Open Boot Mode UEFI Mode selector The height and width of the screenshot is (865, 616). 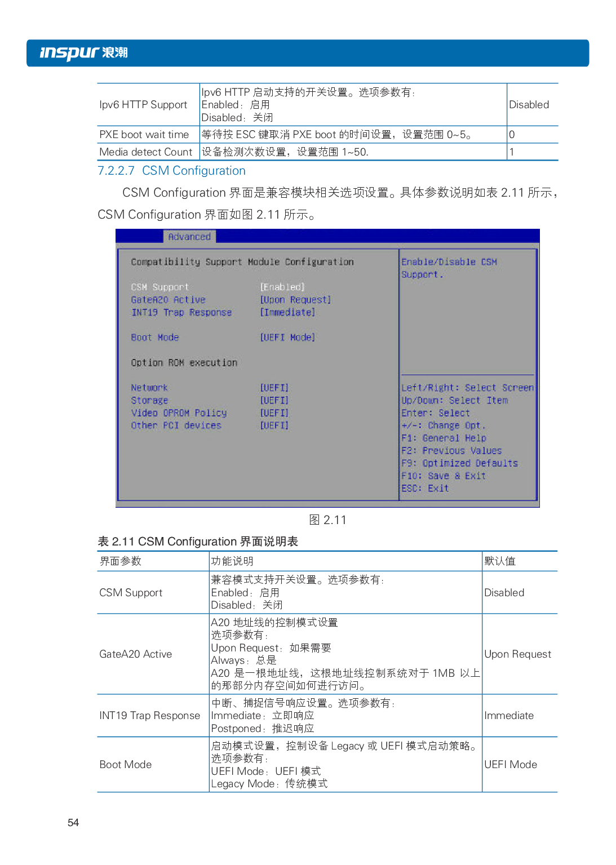pyautogui.click(x=287, y=337)
